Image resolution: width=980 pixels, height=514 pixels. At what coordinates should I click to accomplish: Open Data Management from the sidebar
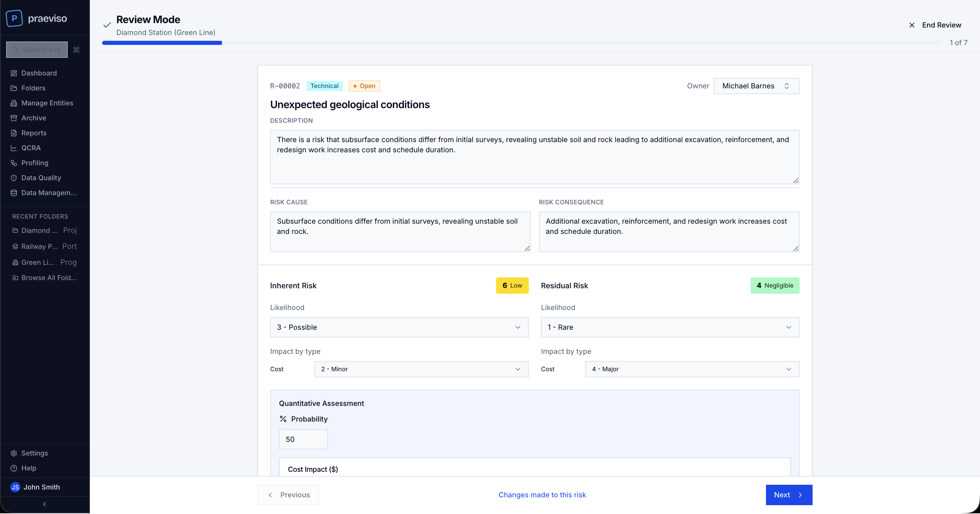tap(49, 193)
